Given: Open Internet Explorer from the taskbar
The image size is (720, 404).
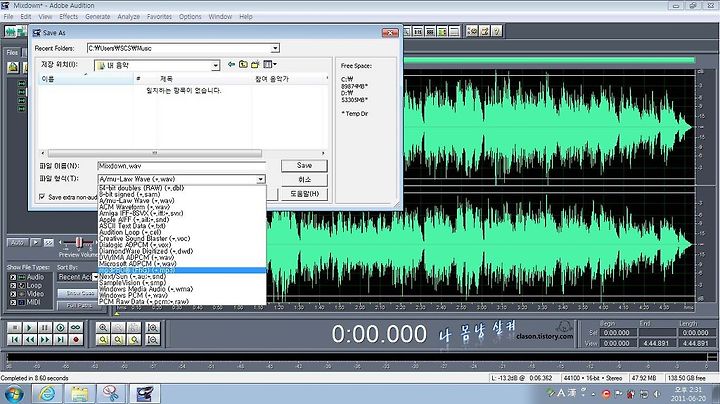Looking at the screenshot, I should (47, 393).
